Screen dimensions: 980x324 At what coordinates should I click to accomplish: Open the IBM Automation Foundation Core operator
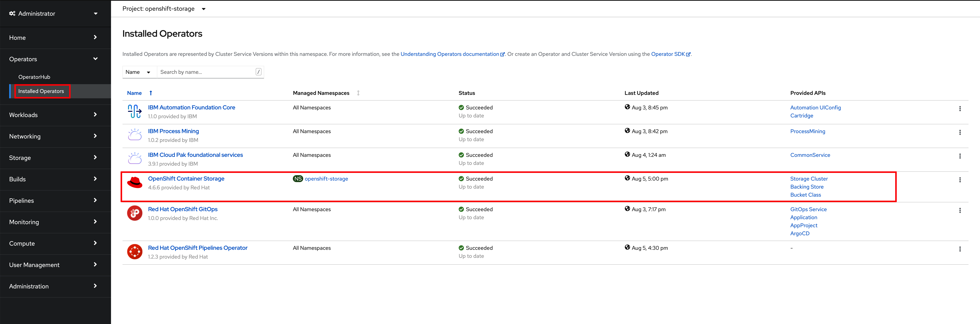coord(191,108)
